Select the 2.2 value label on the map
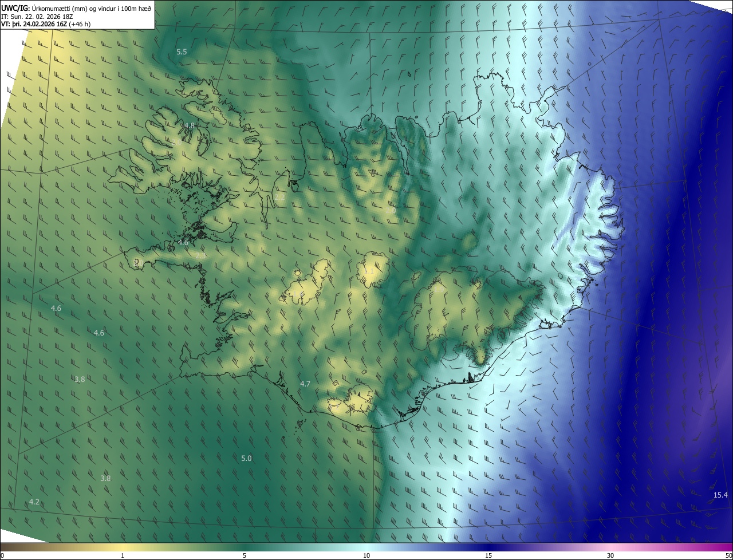The width and height of the screenshot is (733, 560). (279, 197)
